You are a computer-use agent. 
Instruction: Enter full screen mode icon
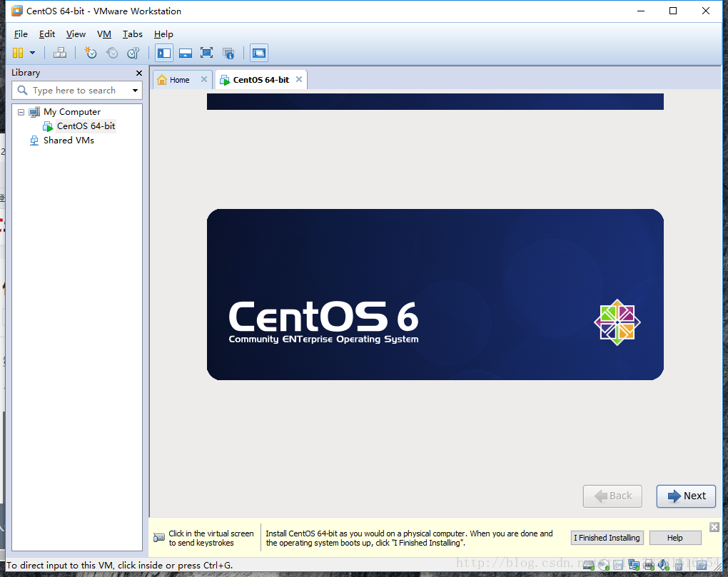pos(206,53)
